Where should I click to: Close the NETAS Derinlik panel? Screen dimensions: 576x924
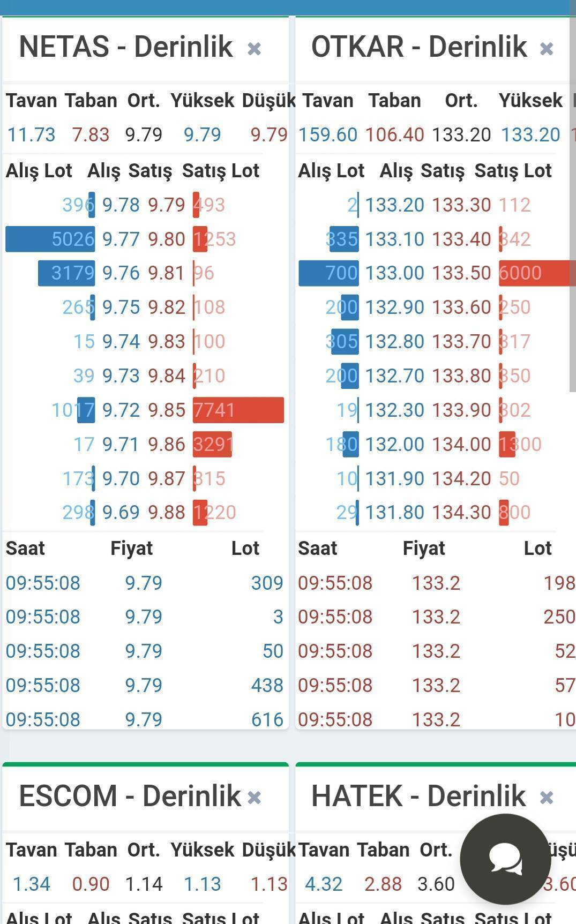pyautogui.click(x=254, y=49)
